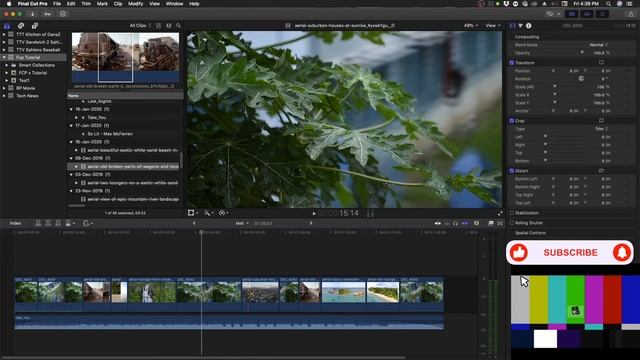
Task: Open the Background Tasks button
Action: pos(62,14)
